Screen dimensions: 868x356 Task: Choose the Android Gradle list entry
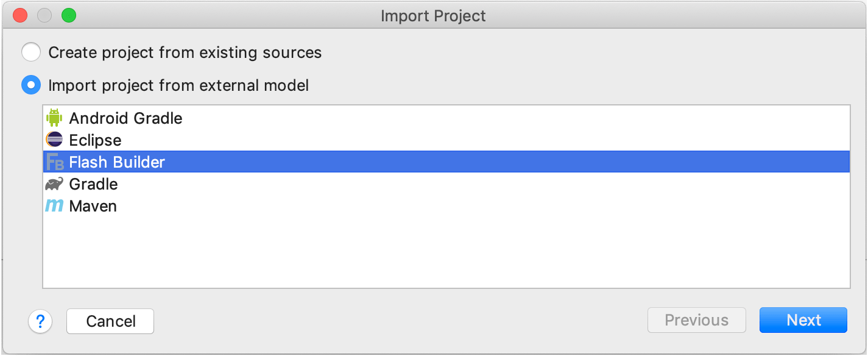[x=446, y=118]
